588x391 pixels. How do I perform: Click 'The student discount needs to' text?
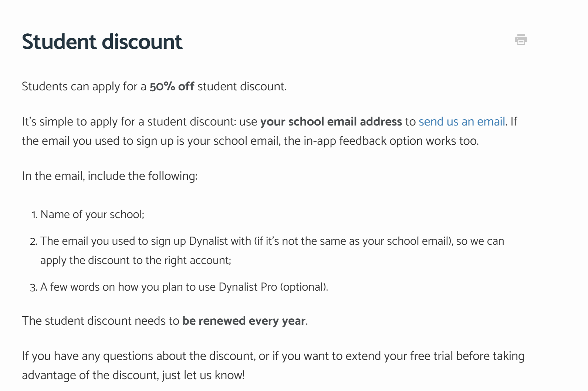click(101, 321)
